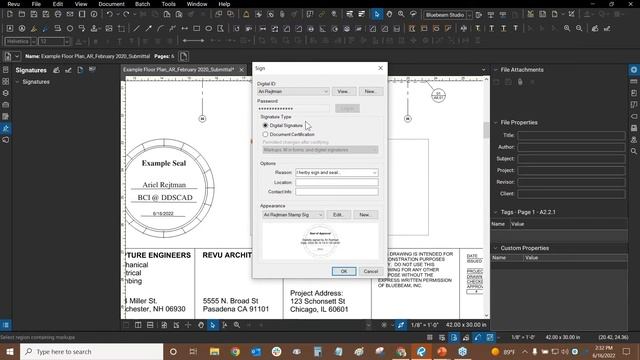Collapse the File Attachments section
The width and height of the screenshot is (640, 360).
pyautogui.click(x=496, y=70)
